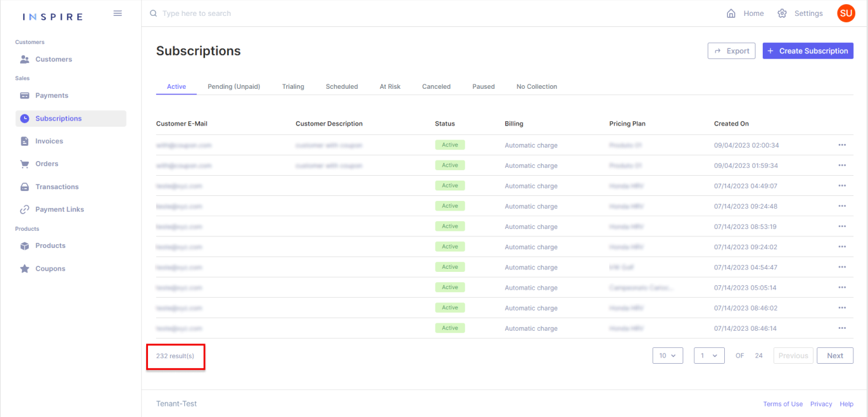Click the Settings link label
868x417 pixels.
809,13
